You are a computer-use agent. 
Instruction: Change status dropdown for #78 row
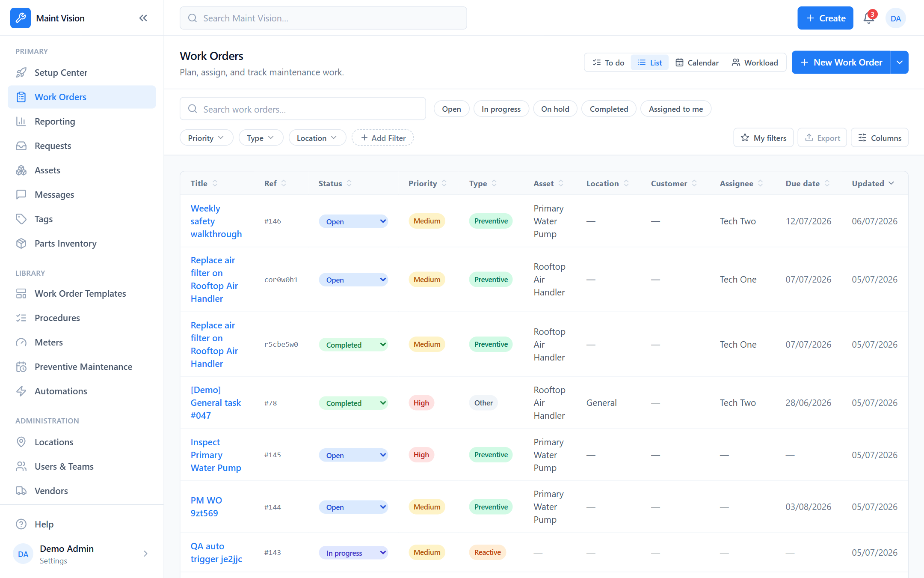[x=353, y=403]
